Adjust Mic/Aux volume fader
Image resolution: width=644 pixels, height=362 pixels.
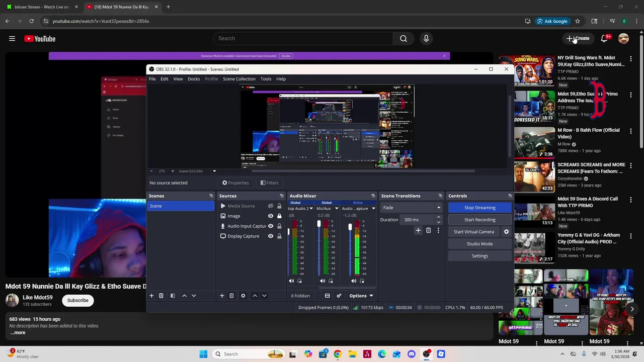318,225
